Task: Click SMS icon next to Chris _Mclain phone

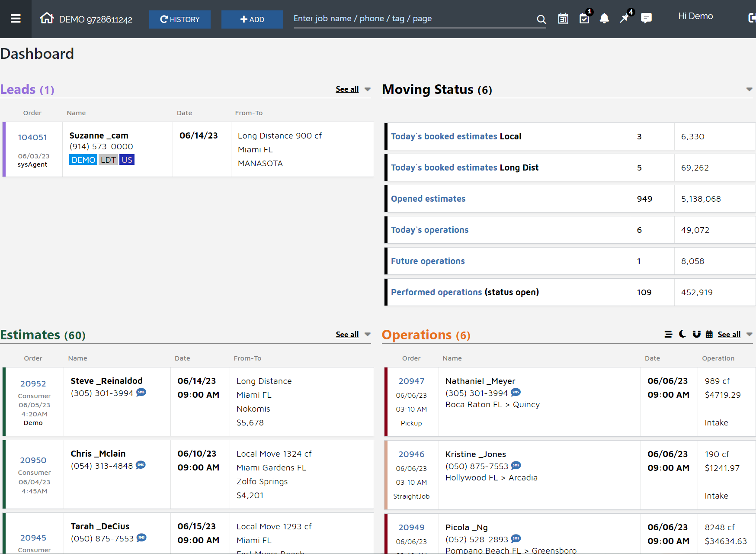Action: (x=141, y=465)
